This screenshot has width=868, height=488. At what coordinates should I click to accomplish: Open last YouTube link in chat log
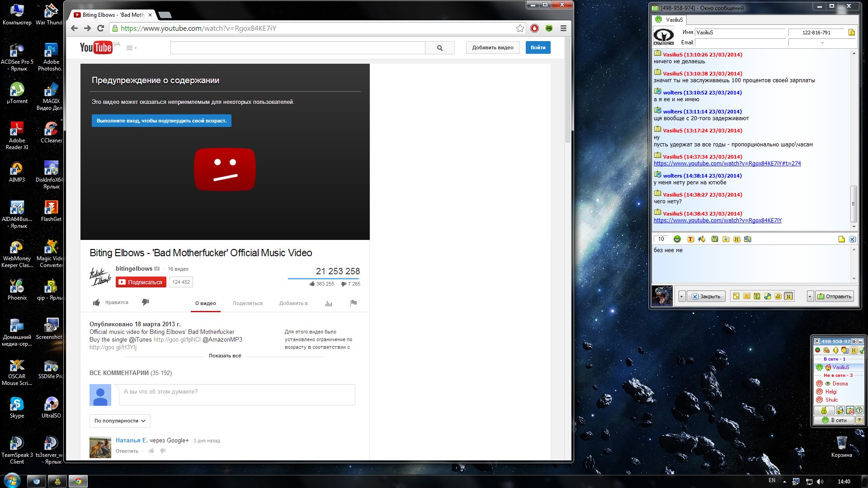tap(717, 221)
